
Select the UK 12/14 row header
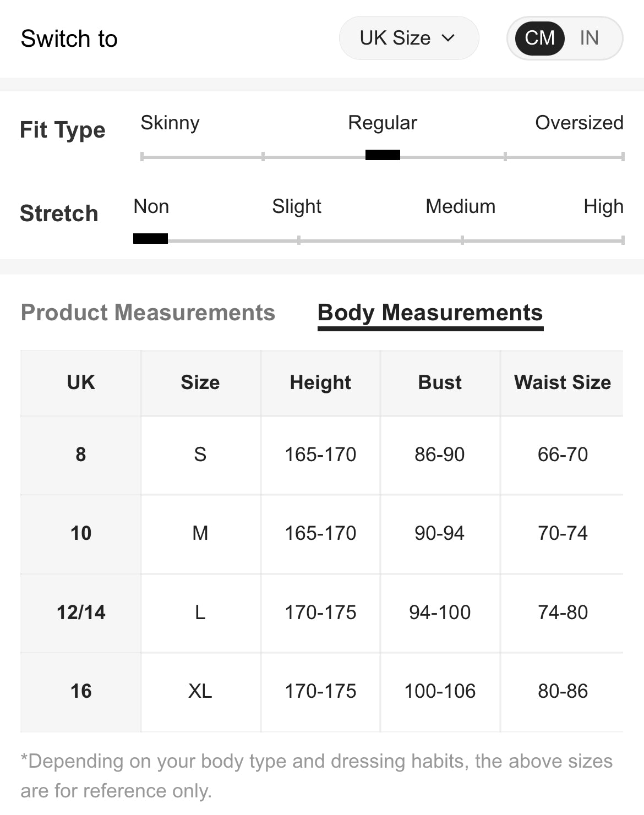(81, 612)
